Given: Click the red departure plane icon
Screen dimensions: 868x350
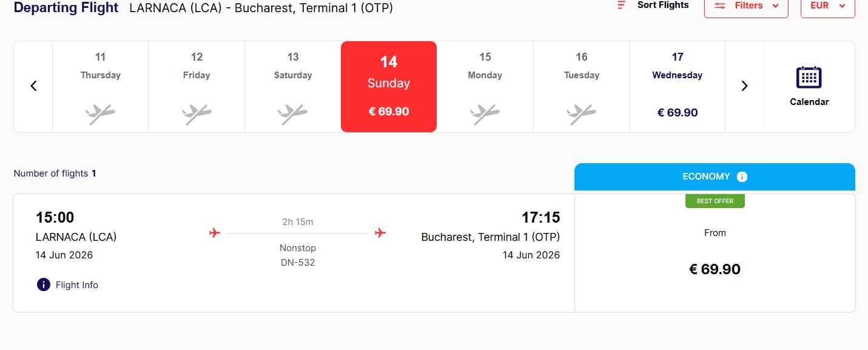Looking at the screenshot, I should (x=214, y=233).
